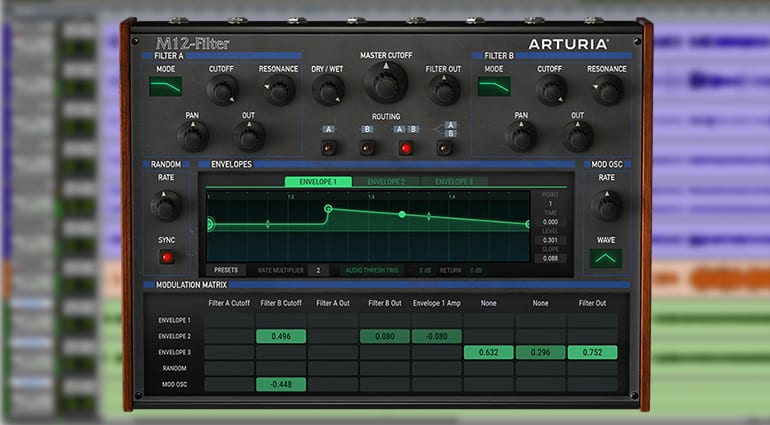This screenshot has width=770, height=425.
Task: Select the 0.296 modulation cell
Action: pyautogui.click(x=540, y=352)
